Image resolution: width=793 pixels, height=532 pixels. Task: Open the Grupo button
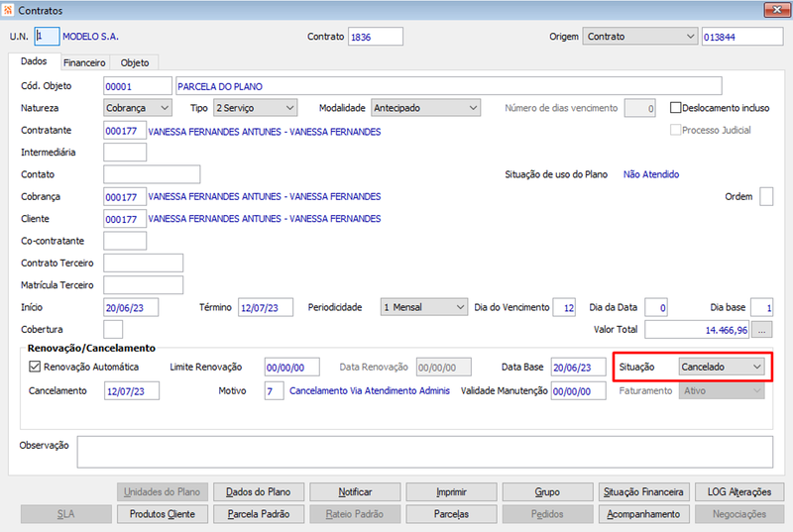547,491
